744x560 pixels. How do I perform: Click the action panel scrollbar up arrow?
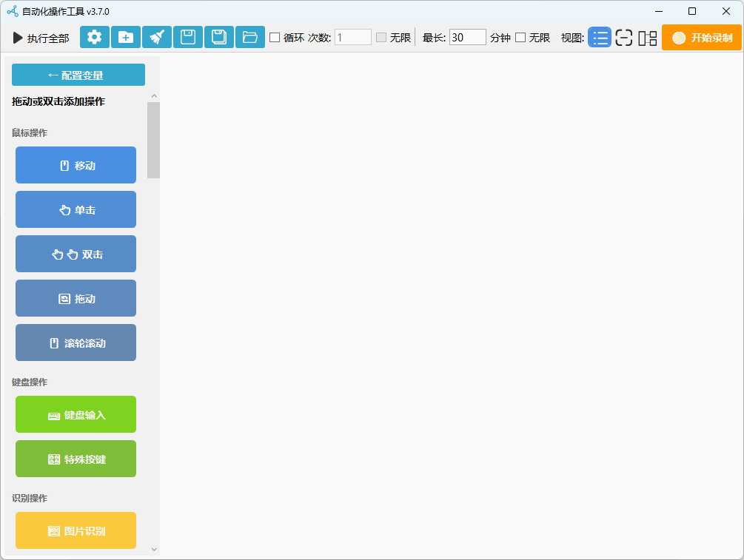[x=154, y=96]
